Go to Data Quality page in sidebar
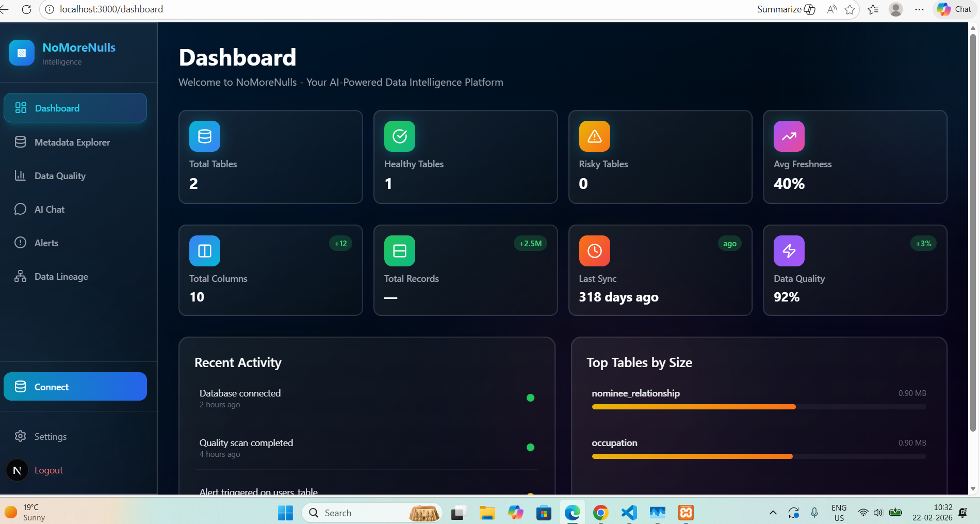 coord(60,176)
